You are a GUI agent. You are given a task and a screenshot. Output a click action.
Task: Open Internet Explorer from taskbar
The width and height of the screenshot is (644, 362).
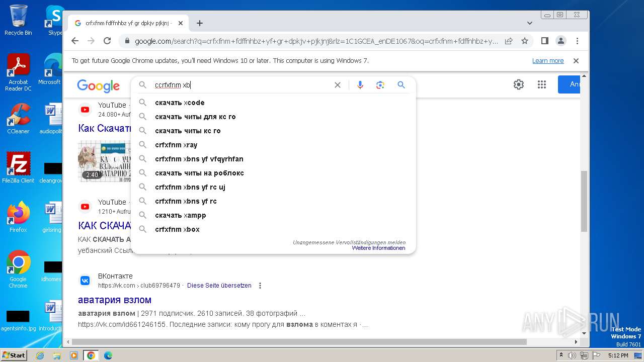click(40, 355)
